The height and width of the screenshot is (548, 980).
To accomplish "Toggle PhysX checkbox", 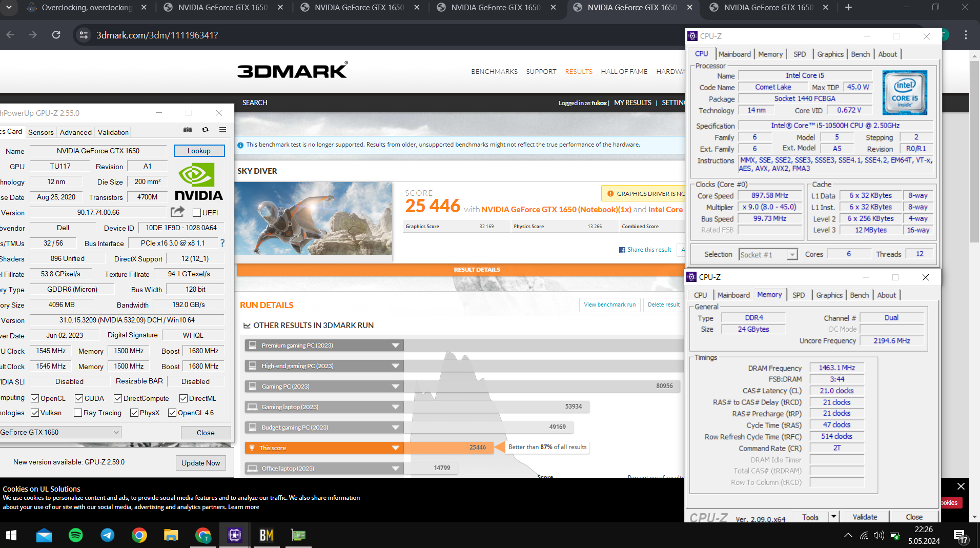I will [134, 413].
